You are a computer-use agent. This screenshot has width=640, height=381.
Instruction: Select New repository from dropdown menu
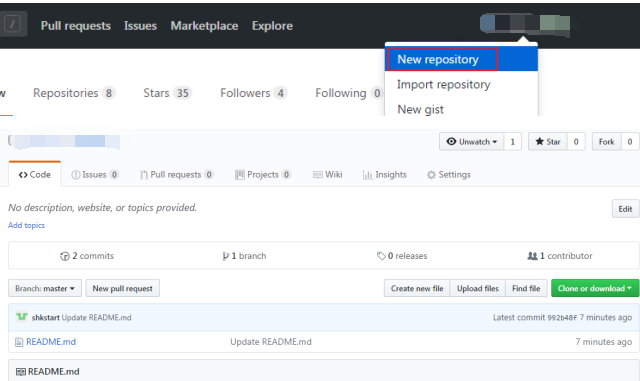(461, 59)
